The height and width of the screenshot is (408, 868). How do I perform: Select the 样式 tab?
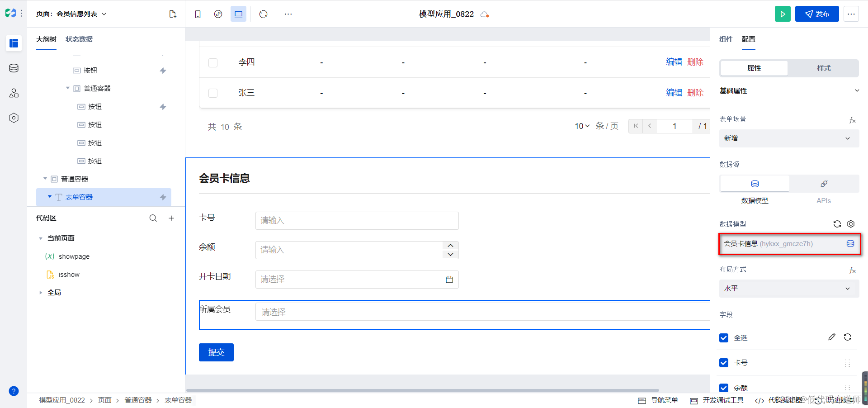click(x=824, y=68)
